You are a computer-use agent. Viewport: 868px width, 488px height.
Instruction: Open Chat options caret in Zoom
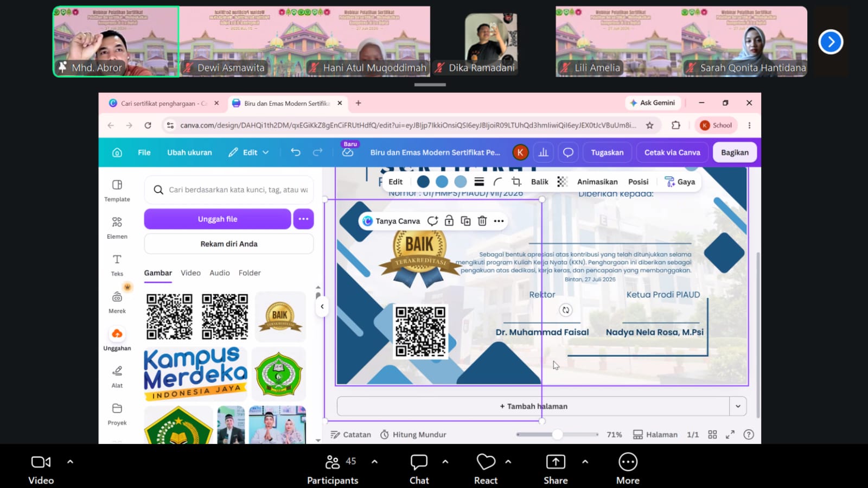point(445,462)
